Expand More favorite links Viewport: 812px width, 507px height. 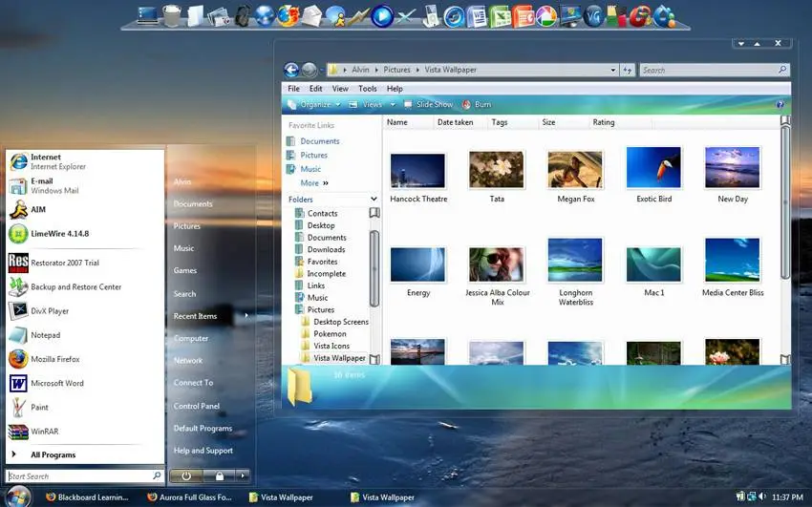(314, 183)
